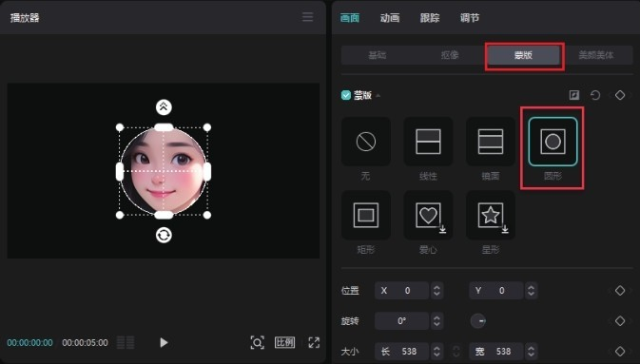Click the mask top-left corner handle

click(120, 127)
